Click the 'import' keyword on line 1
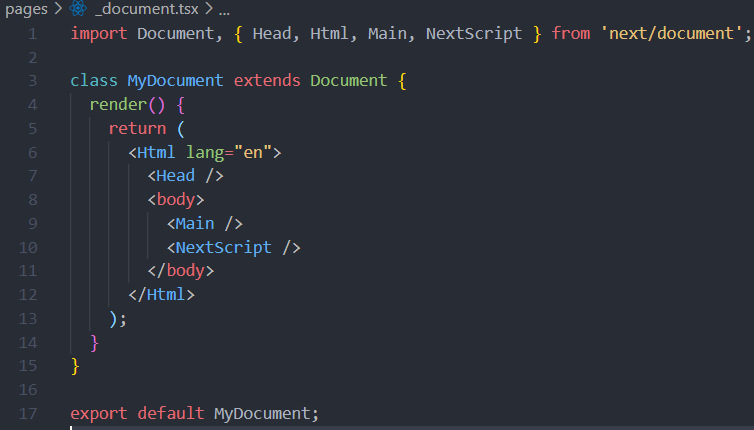Viewport: 754px width, 430px height. 99,34
